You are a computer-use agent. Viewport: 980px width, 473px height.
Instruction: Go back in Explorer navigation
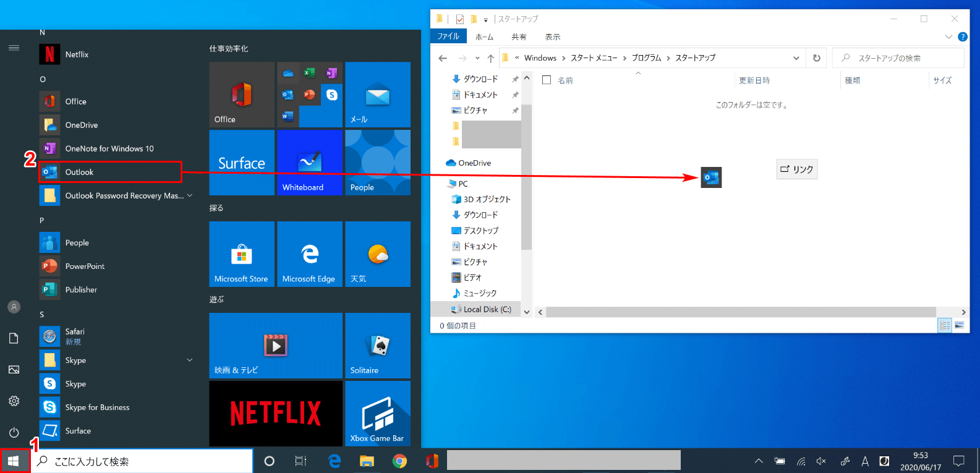point(443,58)
